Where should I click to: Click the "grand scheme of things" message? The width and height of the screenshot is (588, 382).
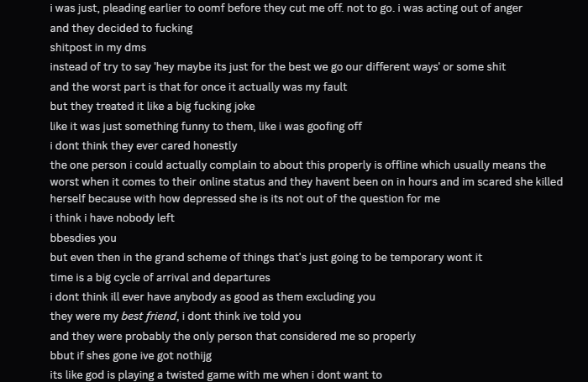tap(265, 258)
